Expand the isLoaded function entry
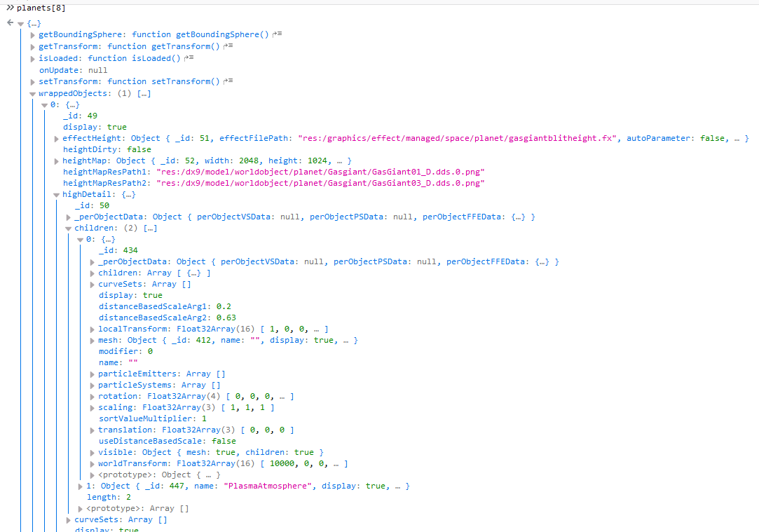Screen dimensions: 759x532 [x=32, y=59]
